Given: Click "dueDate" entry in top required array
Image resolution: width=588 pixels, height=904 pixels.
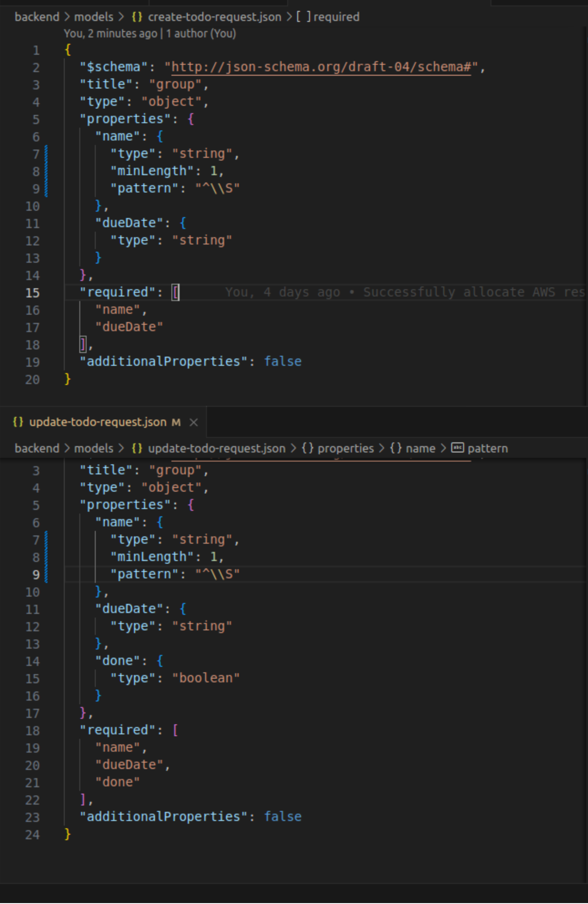Looking at the screenshot, I should point(129,327).
